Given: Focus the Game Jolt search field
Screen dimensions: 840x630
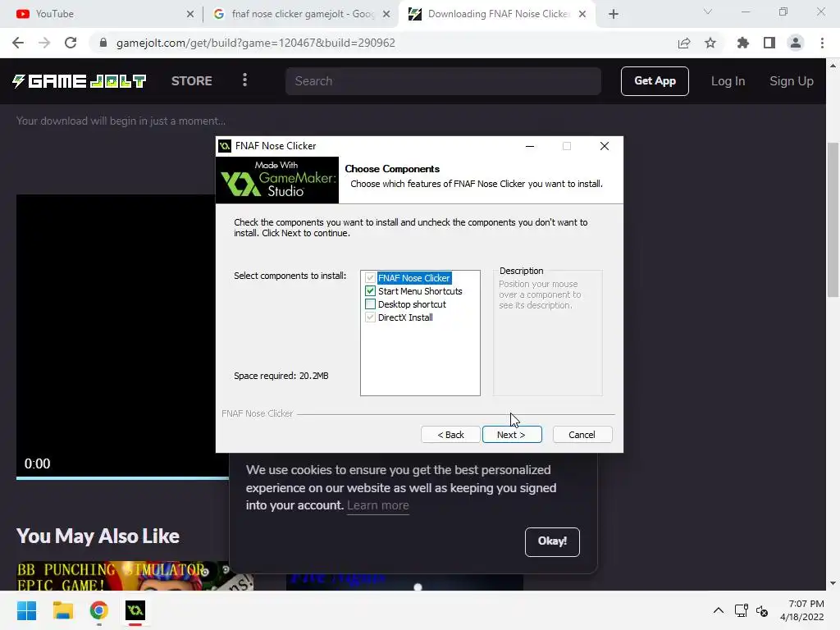Looking at the screenshot, I should pyautogui.click(x=443, y=81).
